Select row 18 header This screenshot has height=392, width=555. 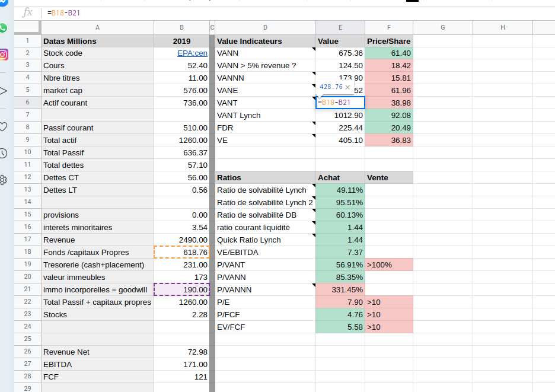27,253
